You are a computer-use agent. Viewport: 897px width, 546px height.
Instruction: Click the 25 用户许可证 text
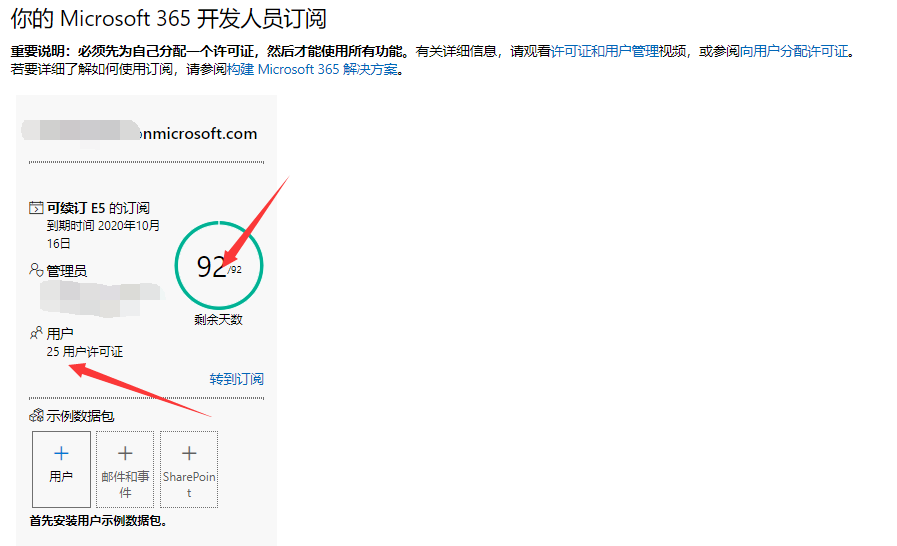85,351
